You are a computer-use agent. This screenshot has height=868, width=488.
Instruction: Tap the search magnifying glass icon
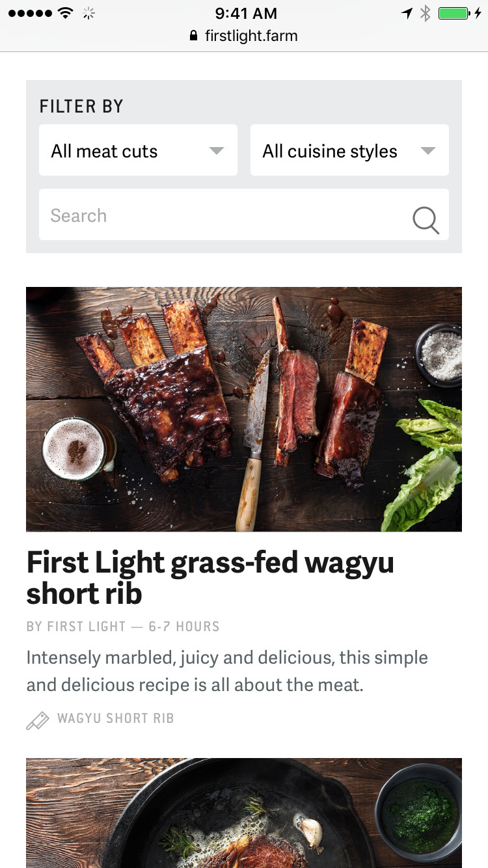pos(426,220)
